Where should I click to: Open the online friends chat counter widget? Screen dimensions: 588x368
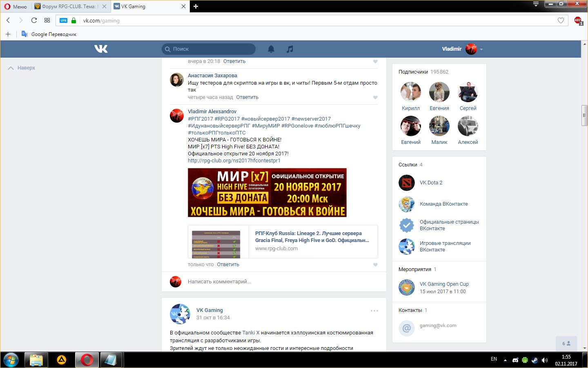[566, 343]
